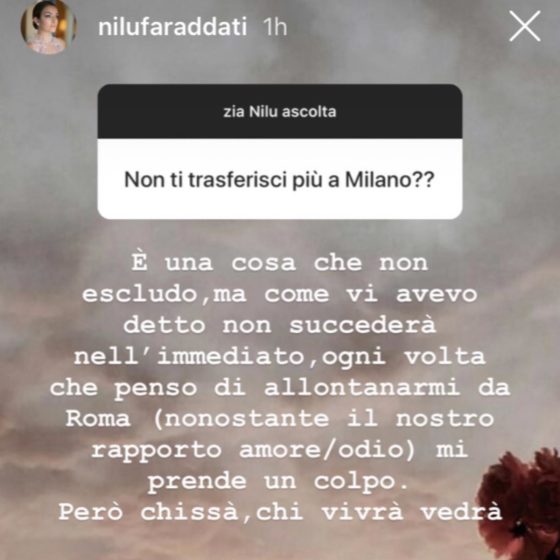This screenshot has height=560, width=560.
Task: Tap the word 'trasferisci' in the question
Action: coord(238,179)
